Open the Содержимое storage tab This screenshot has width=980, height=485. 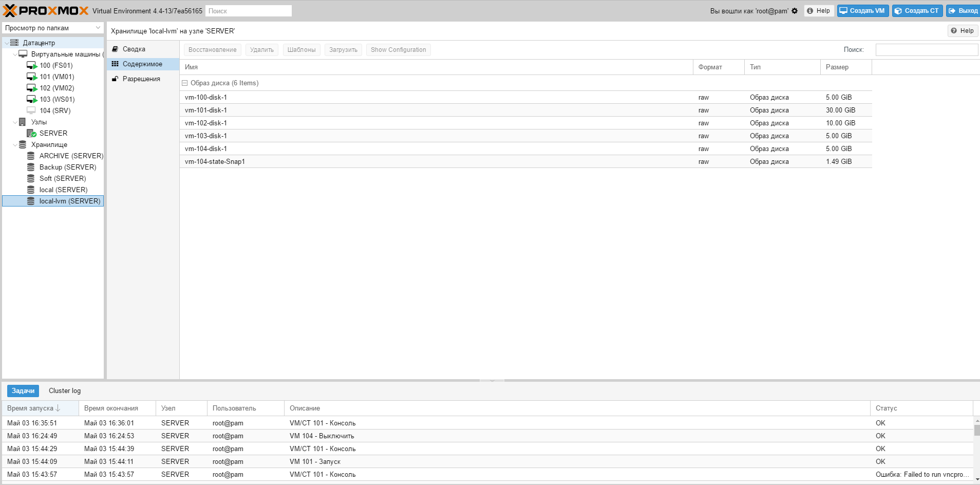pos(143,64)
